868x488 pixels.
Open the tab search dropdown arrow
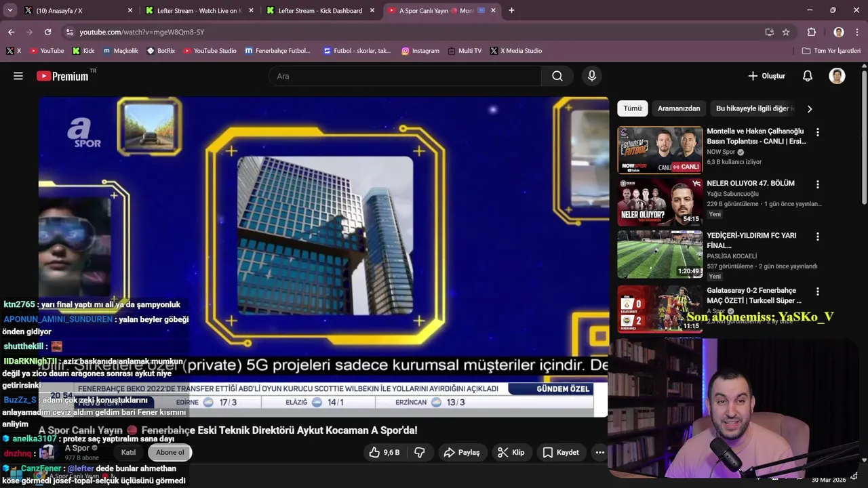[x=9, y=11]
